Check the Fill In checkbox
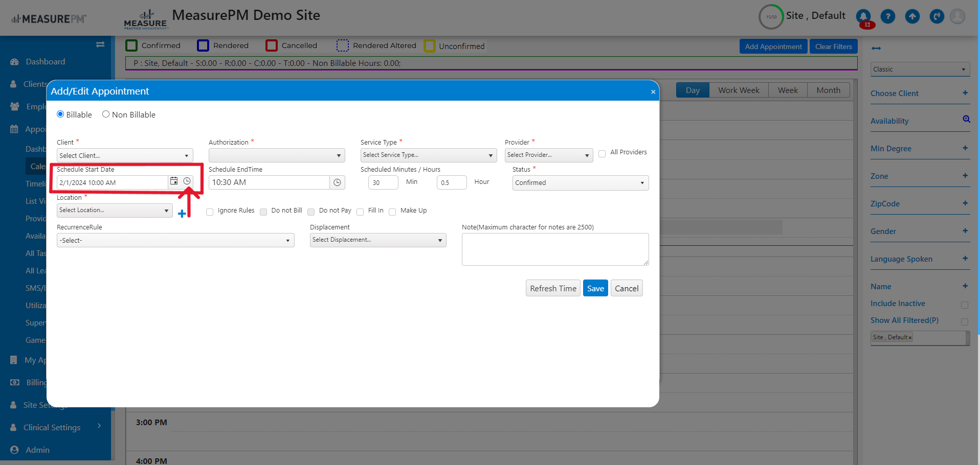Screen dimensions: 980x465 pyautogui.click(x=360, y=212)
